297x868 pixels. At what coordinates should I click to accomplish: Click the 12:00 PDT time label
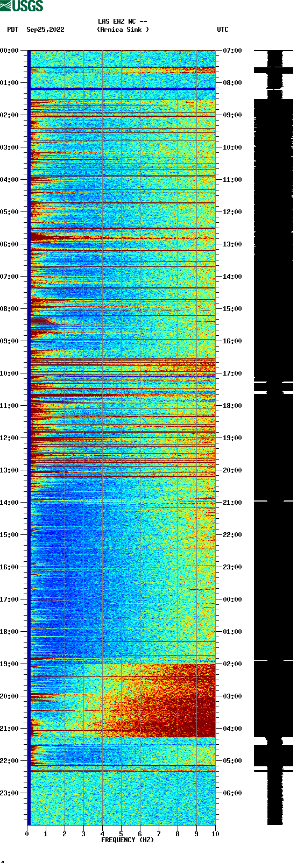[10, 438]
